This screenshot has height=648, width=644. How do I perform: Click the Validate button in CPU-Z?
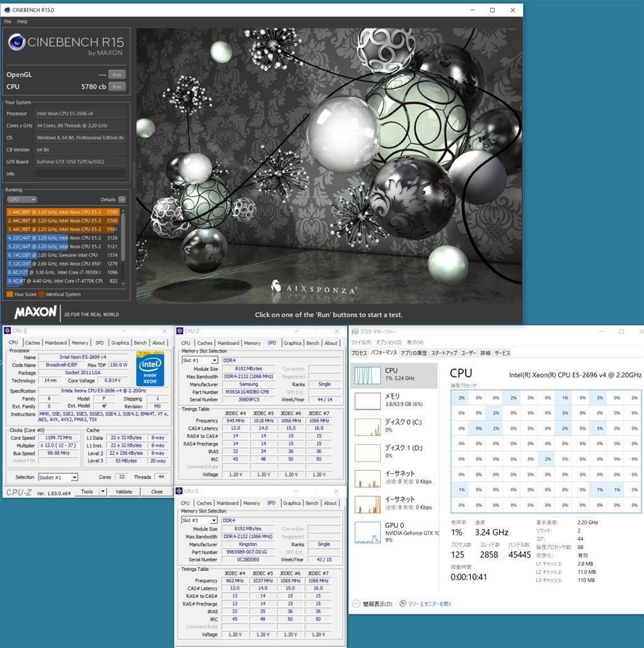123,492
